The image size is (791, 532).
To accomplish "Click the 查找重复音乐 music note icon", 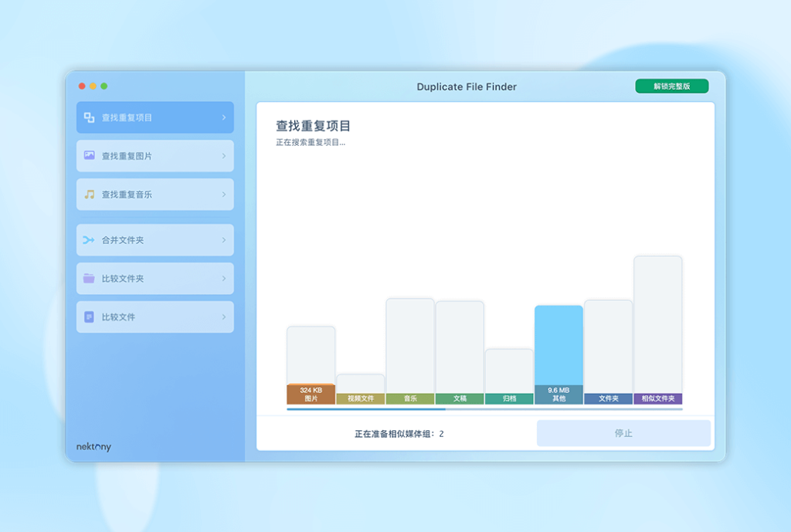I will pos(90,194).
